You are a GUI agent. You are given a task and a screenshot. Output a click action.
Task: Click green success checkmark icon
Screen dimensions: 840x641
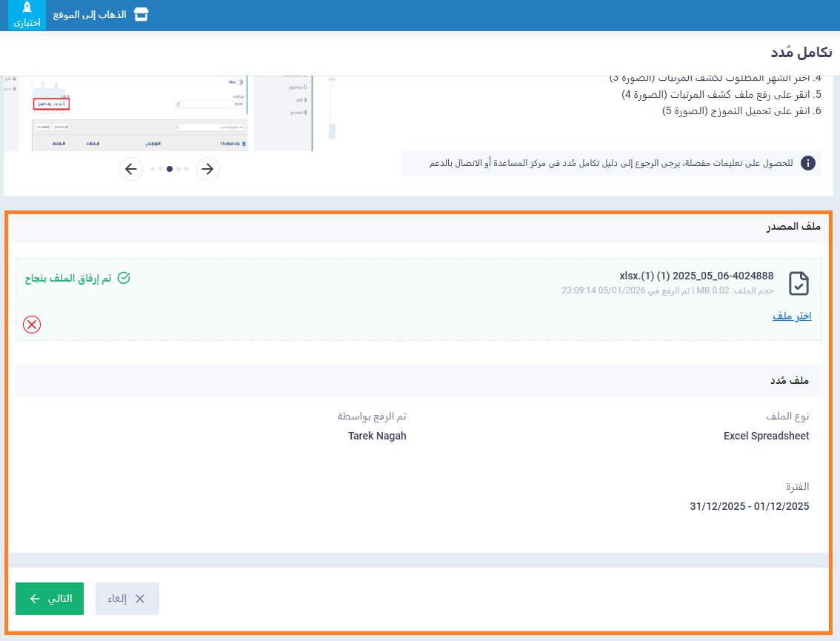[124, 278]
